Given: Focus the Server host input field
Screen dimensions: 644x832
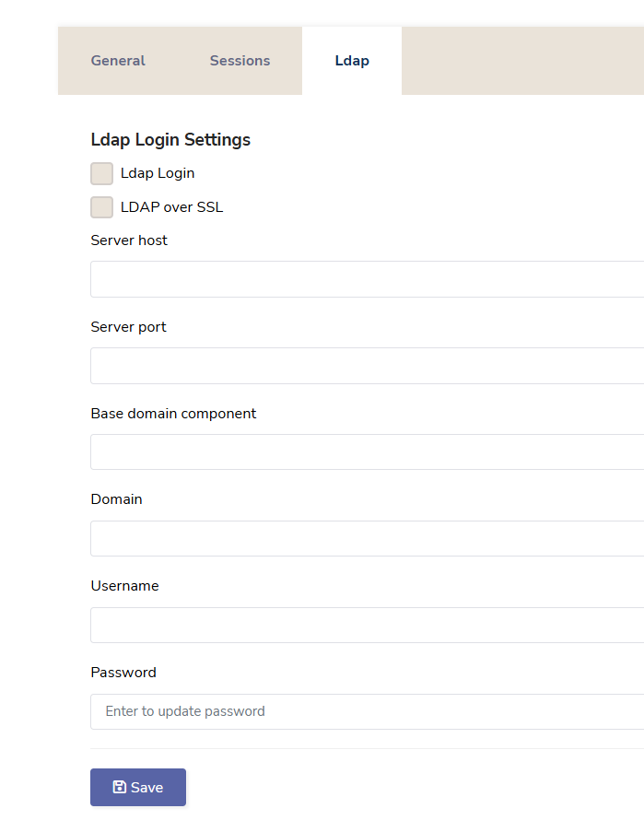Looking at the screenshot, I should point(367,279).
